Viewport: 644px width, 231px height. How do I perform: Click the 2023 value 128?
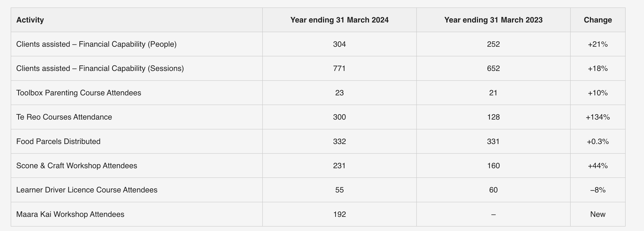point(493,117)
